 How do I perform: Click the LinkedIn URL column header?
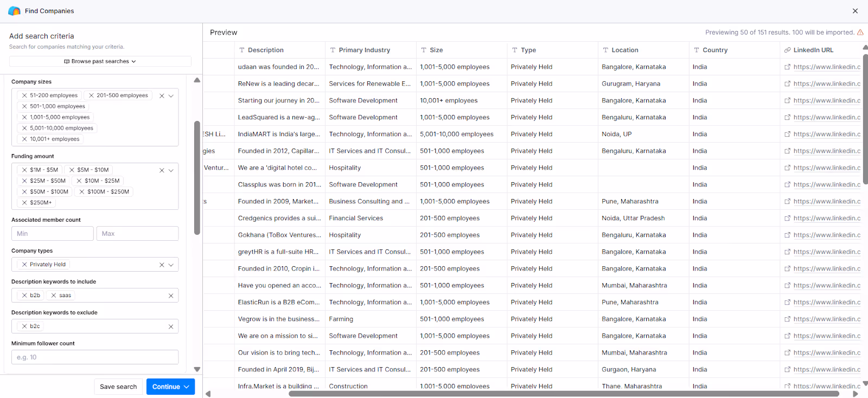(821, 50)
